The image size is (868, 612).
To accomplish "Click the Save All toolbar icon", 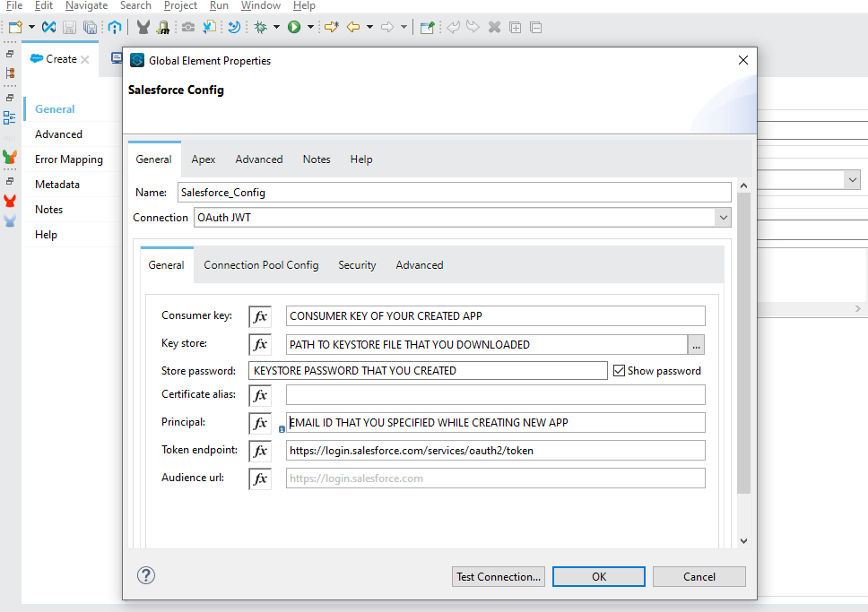I will pyautogui.click(x=90, y=27).
